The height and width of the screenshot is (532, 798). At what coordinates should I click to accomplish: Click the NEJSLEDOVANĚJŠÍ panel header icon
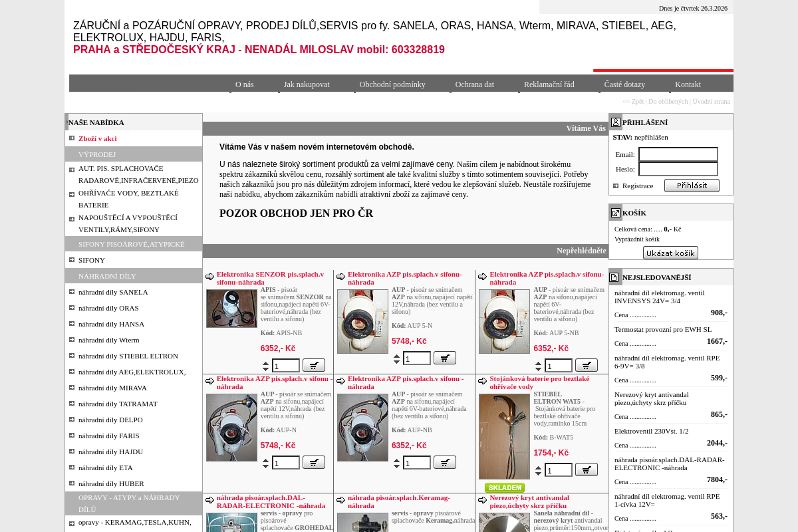coord(614,277)
